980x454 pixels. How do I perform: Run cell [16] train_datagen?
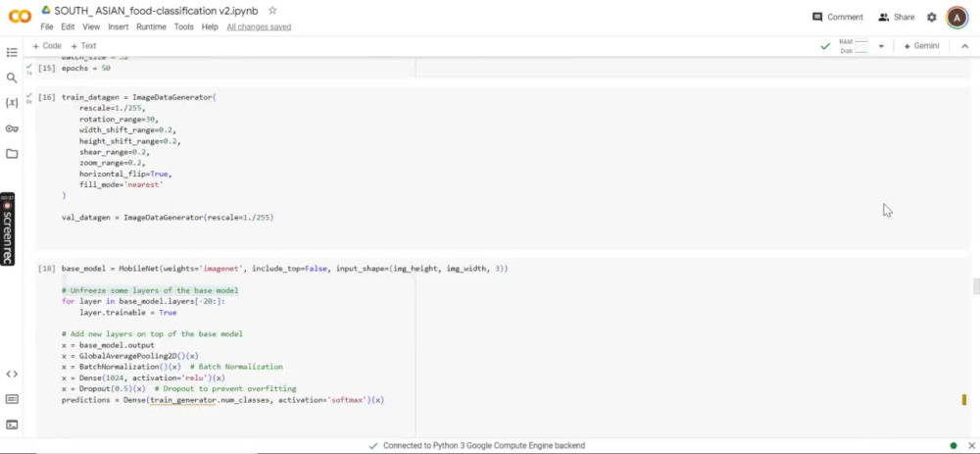[46, 97]
